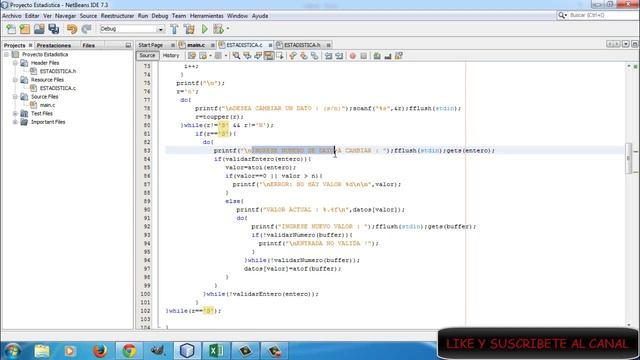Click Go to Header/Source icon

[x=399, y=56]
